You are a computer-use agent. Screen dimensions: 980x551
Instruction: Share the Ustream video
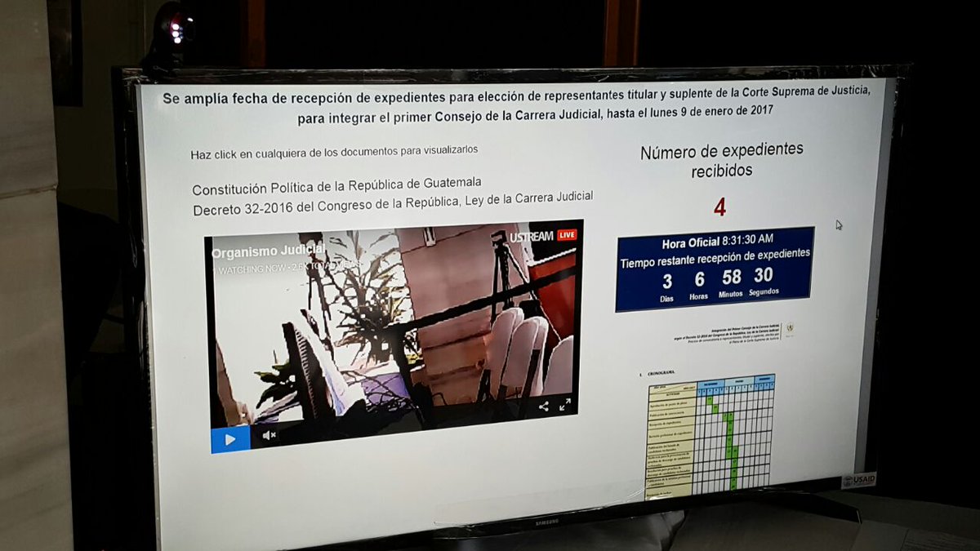(x=543, y=406)
